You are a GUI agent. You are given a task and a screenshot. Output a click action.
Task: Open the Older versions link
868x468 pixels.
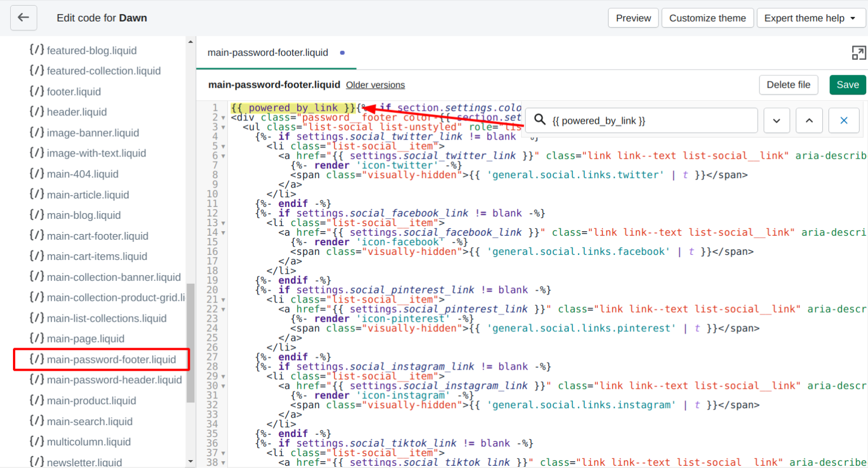point(375,85)
